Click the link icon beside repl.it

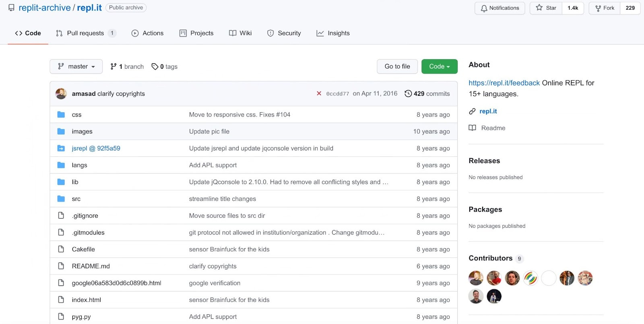pyautogui.click(x=472, y=111)
